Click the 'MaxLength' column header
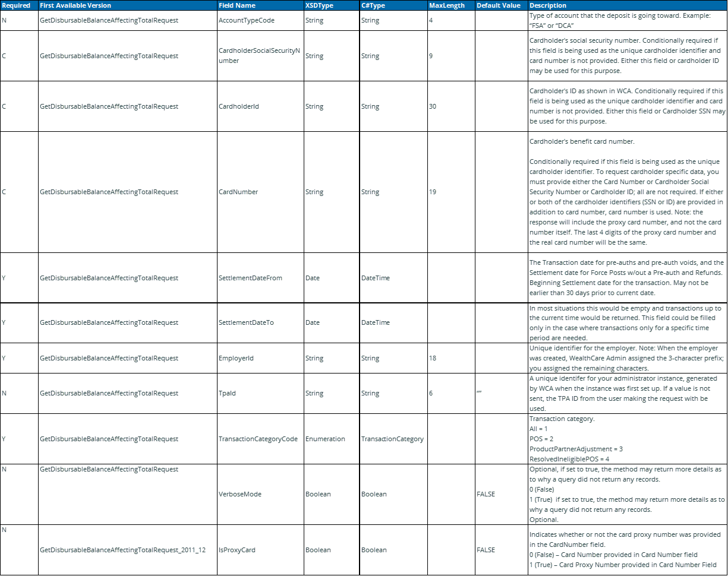728x576 pixels. [x=450, y=5]
